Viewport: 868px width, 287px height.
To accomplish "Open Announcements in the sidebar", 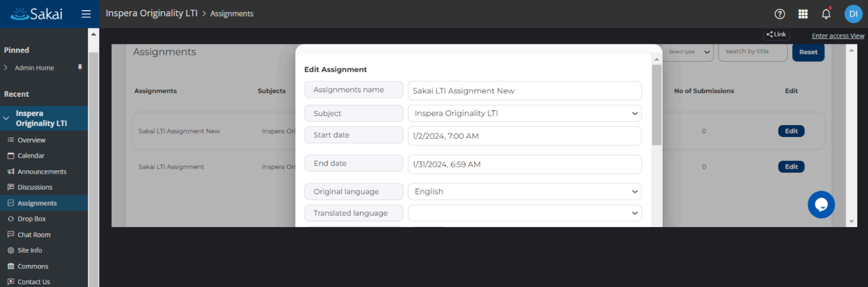I will coord(42,171).
